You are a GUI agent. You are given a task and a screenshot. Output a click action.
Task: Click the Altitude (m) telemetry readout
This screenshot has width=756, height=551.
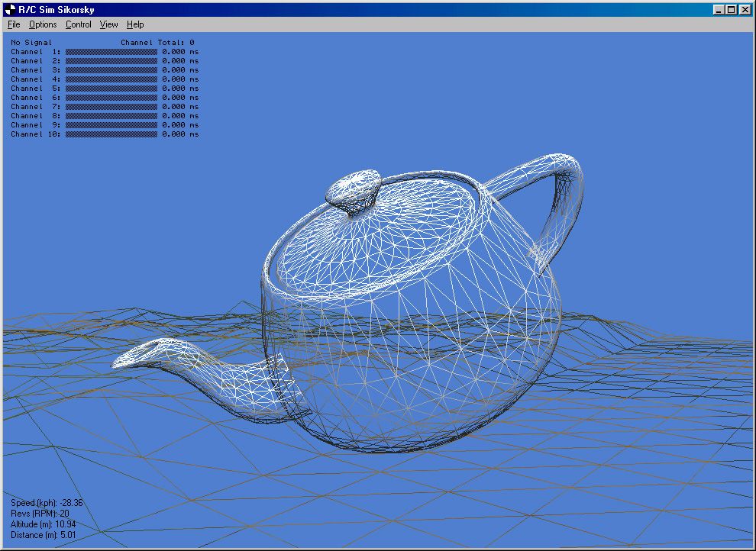[44, 525]
